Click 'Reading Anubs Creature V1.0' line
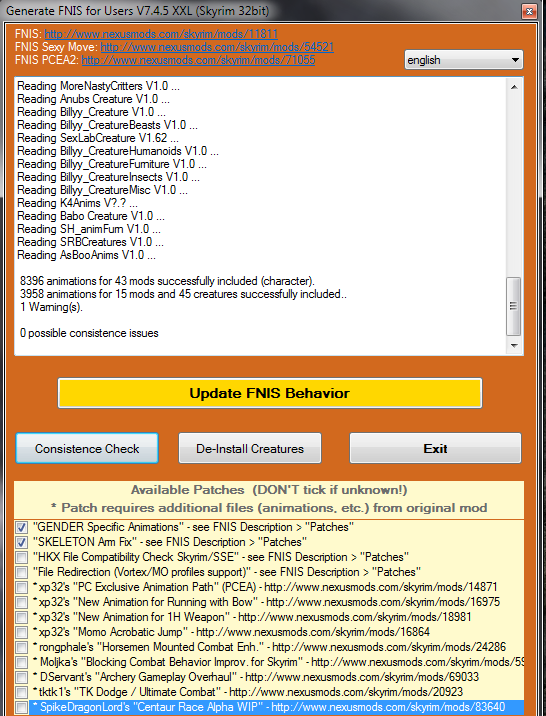Screen dimensions: 546x716 (x=94, y=99)
